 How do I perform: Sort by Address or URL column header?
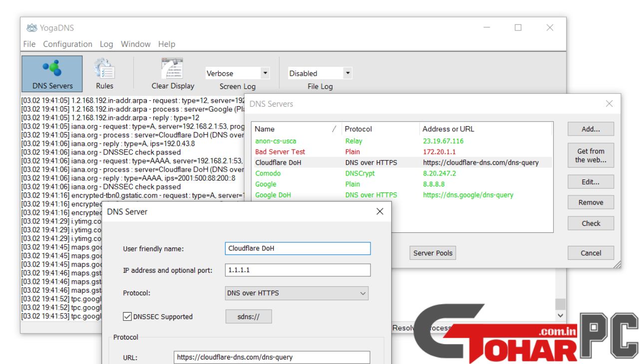[486, 129]
